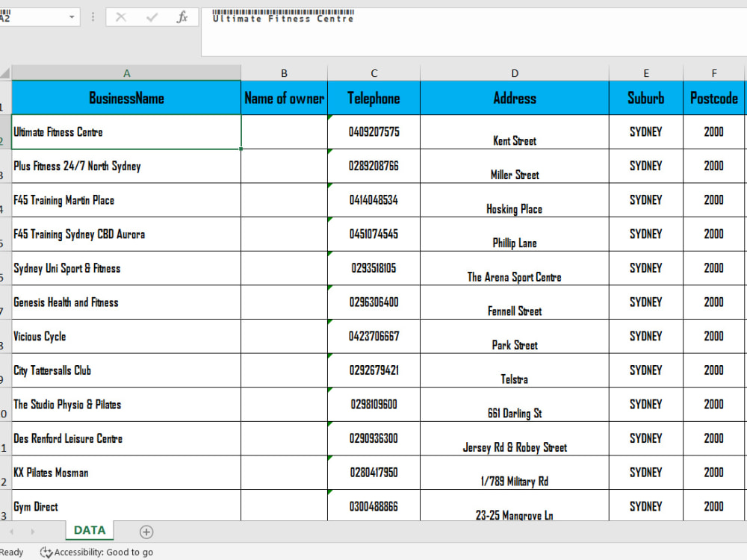
Task: Select the Suburb header cell
Action: point(646,98)
